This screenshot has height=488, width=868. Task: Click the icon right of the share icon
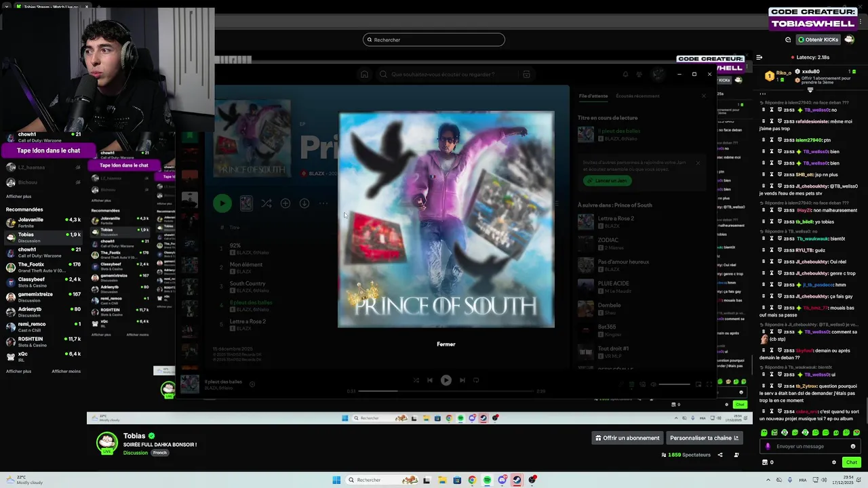pyautogui.click(x=736, y=455)
